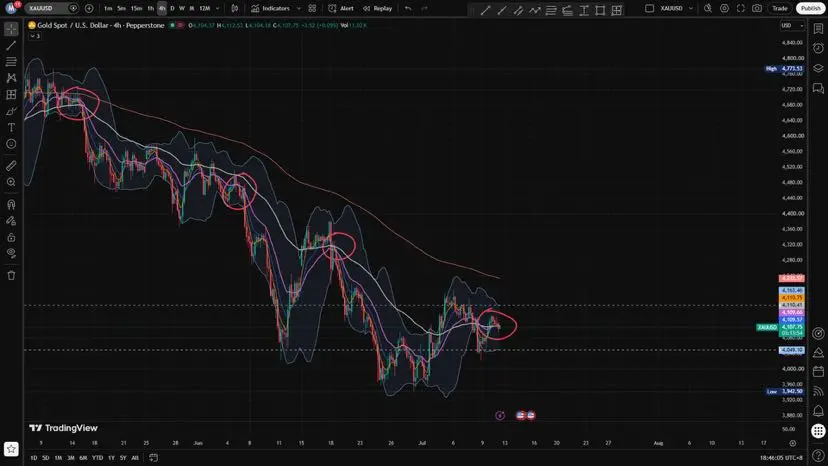Select horizontal lines tool in favorites toolbar
This screenshot has width=828, height=466.
click(x=551, y=10)
